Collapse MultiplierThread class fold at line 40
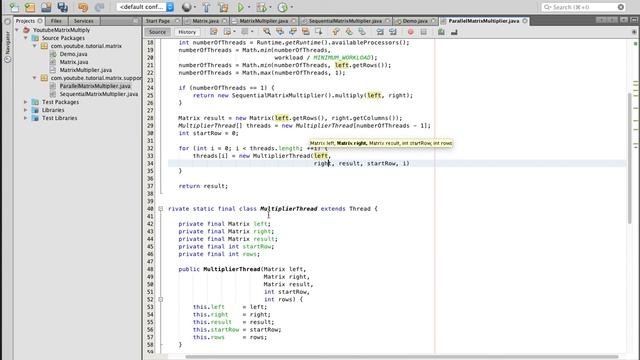 click(160, 209)
